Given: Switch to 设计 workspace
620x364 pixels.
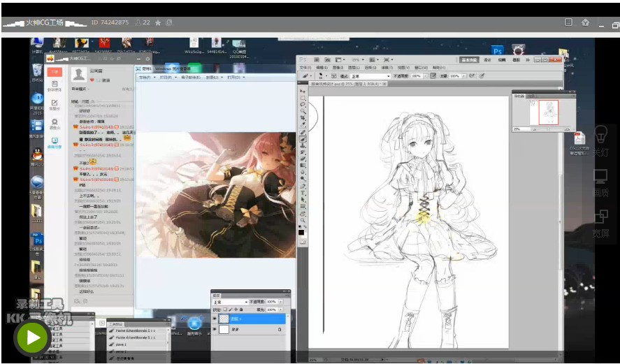Looking at the screenshot, I should pos(487,59).
